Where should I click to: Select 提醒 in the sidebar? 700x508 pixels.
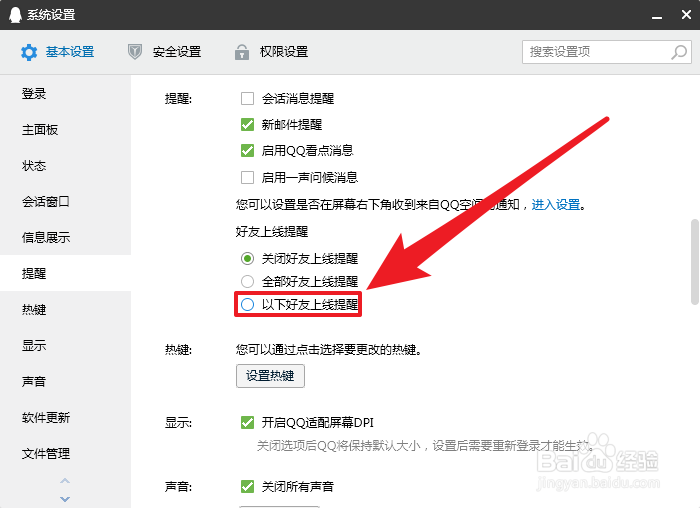65,273
